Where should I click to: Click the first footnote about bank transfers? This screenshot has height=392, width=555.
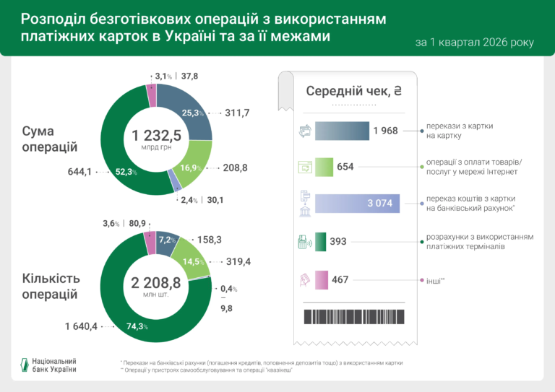point(262,363)
